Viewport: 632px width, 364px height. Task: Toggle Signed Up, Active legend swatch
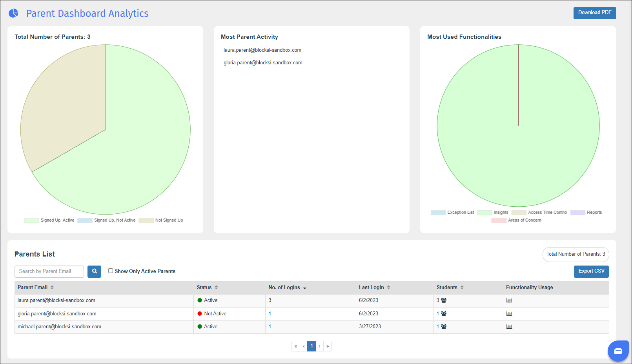31,220
